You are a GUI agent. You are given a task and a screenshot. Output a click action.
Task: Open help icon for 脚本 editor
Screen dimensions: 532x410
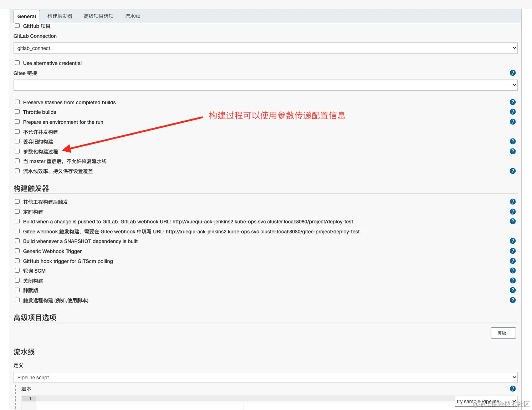point(513,389)
